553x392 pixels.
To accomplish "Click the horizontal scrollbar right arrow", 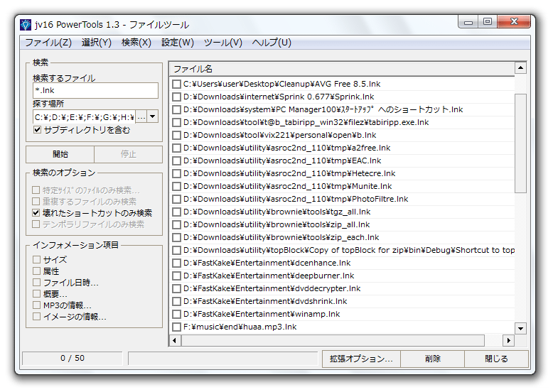I will tap(508, 341).
